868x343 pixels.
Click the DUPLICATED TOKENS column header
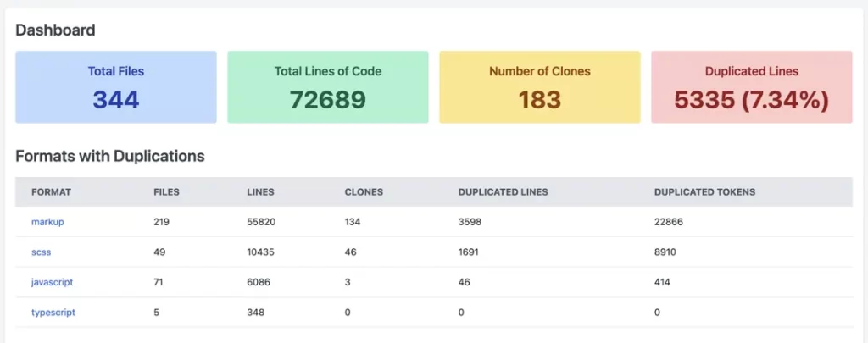pyautogui.click(x=704, y=192)
